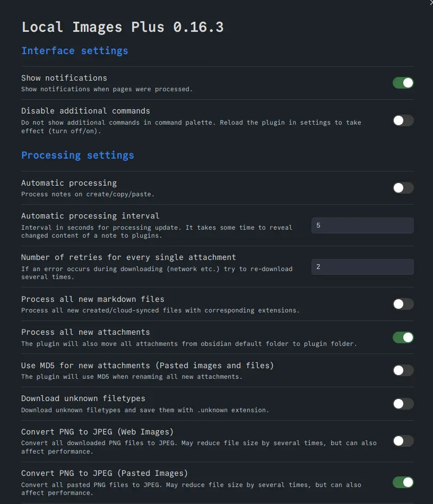Enable Use MD5 for new attachments
This screenshot has height=504, width=433.
[403, 370]
